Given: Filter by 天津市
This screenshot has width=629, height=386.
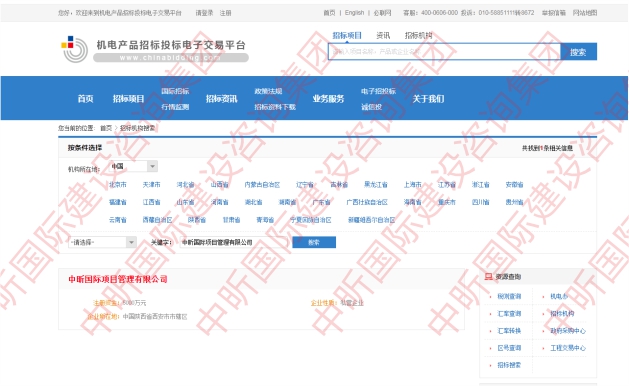Looking at the screenshot, I should pyautogui.click(x=151, y=185).
